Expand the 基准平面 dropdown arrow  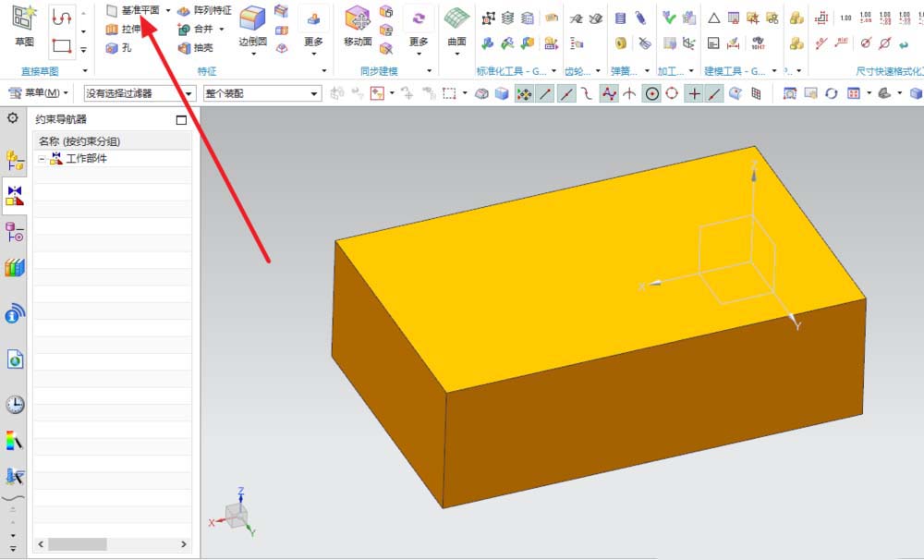point(168,10)
